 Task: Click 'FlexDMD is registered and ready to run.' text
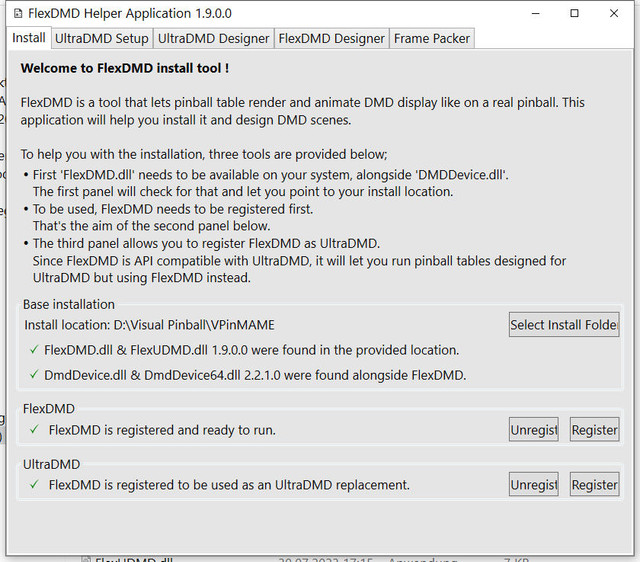pyautogui.click(x=162, y=430)
